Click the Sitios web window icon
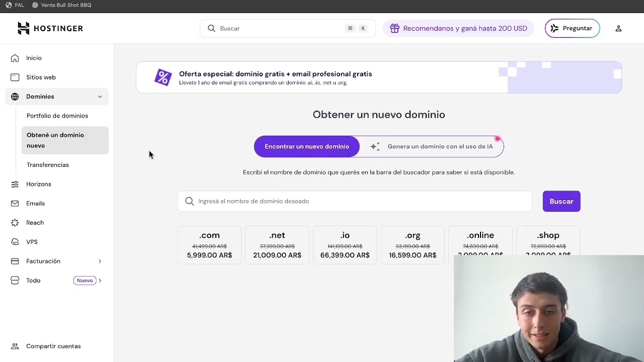The height and width of the screenshot is (362, 644). click(15, 77)
